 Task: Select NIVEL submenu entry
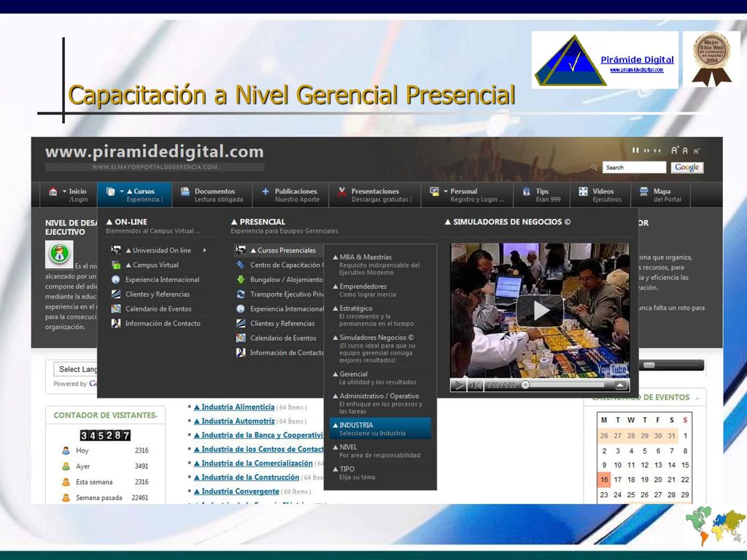(x=380, y=451)
